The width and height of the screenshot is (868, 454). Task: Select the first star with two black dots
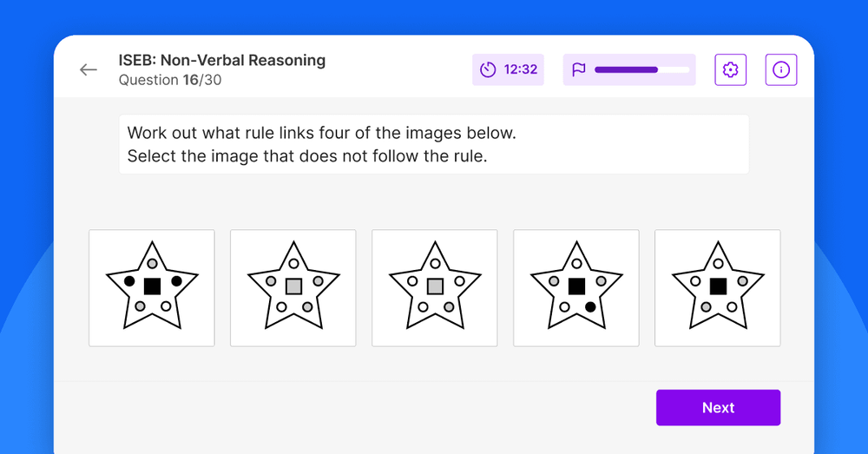click(x=152, y=288)
